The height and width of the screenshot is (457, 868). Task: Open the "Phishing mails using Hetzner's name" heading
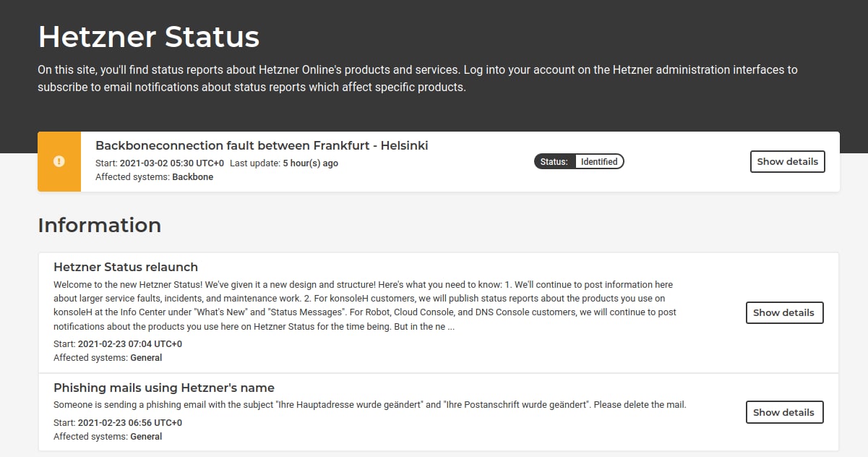(164, 388)
